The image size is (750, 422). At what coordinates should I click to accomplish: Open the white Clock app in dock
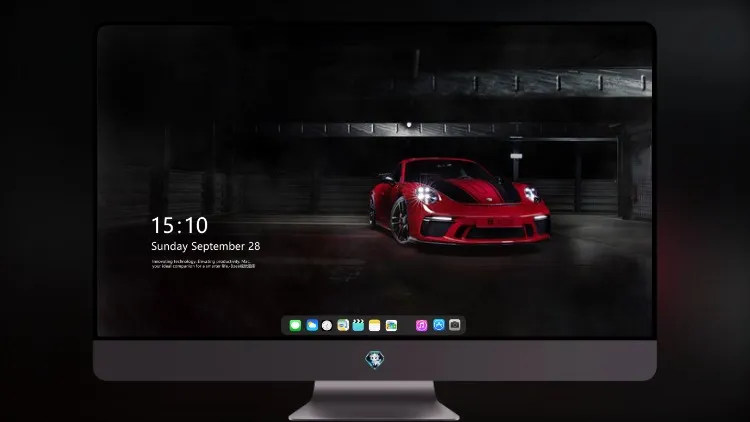(x=327, y=325)
